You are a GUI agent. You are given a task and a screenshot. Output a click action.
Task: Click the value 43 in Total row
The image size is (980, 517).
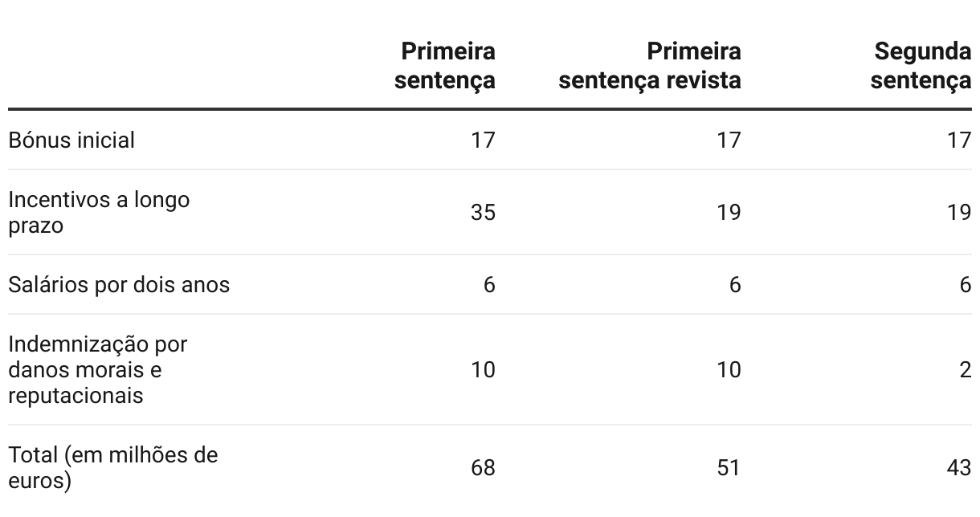click(x=959, y=467)
